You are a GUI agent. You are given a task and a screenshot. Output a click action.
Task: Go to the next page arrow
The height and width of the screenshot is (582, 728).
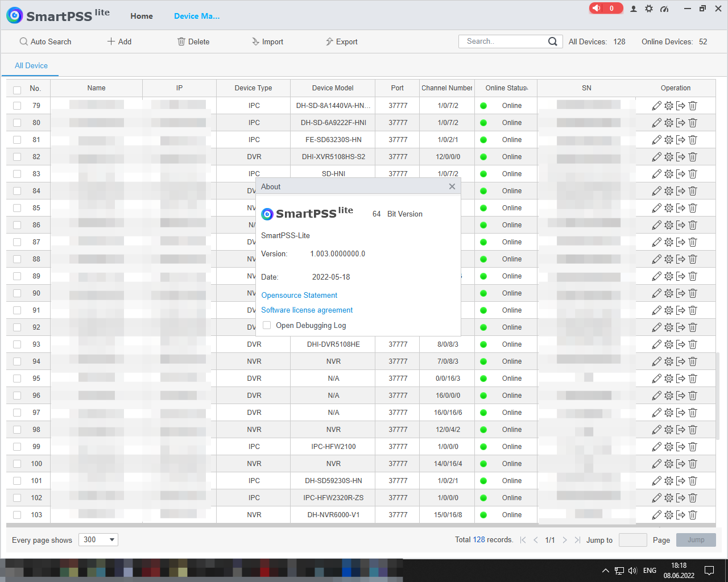click(x=564, y=540)
